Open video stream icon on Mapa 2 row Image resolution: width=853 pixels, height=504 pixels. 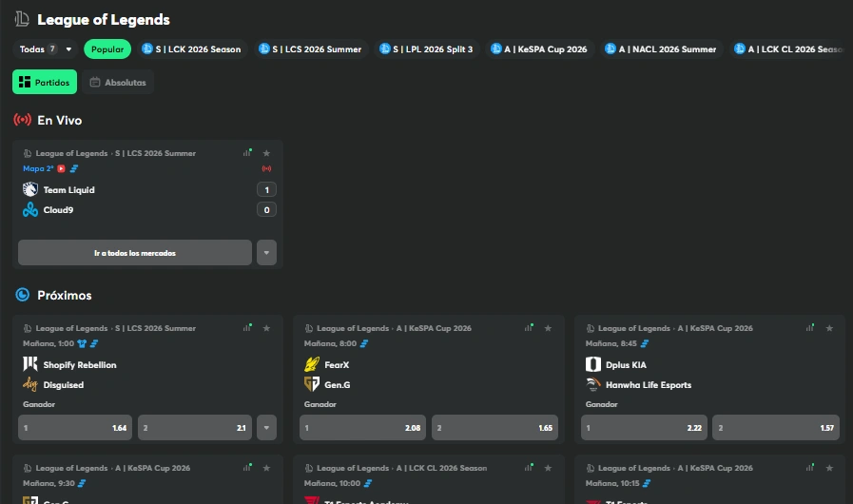pyautogui.click(x=62, y=168)
